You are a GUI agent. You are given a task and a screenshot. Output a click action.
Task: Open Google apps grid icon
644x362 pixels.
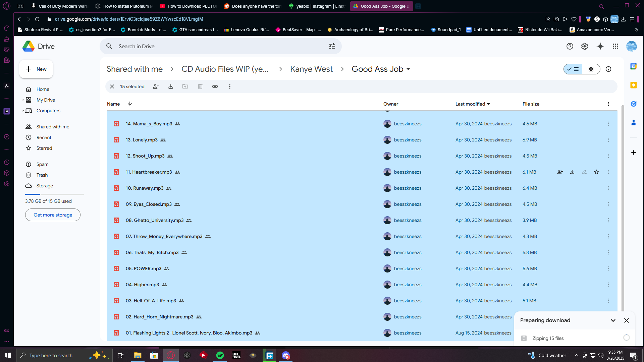[615, 46]
